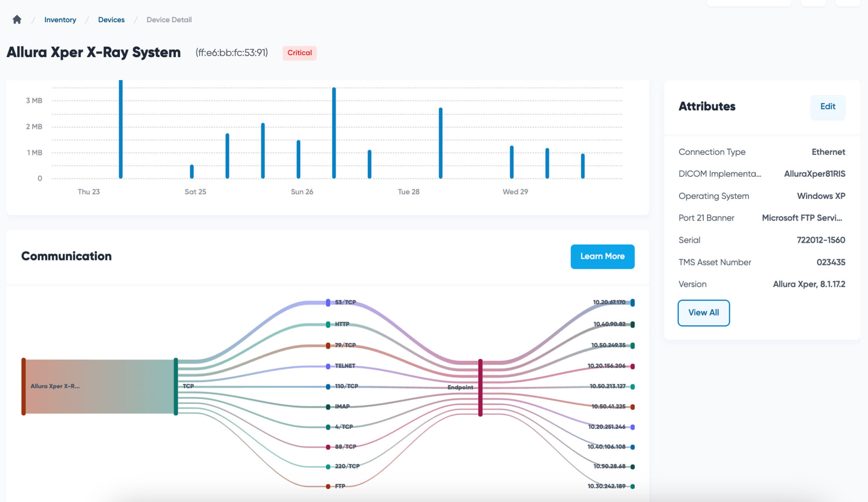Image resolution: width=868 pixels, height=502 pixels.
Task: Select the 53/TCP node in Sankey
Action: click(328, 302)
